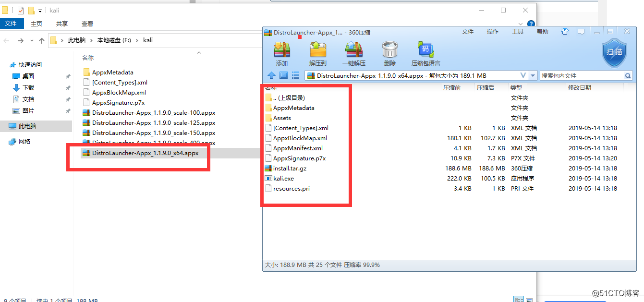Image resolution: width=644 pixels, height=302 pixels.
Task: Open the feedback message icon in 360压缩
Action: pos(581,32)
